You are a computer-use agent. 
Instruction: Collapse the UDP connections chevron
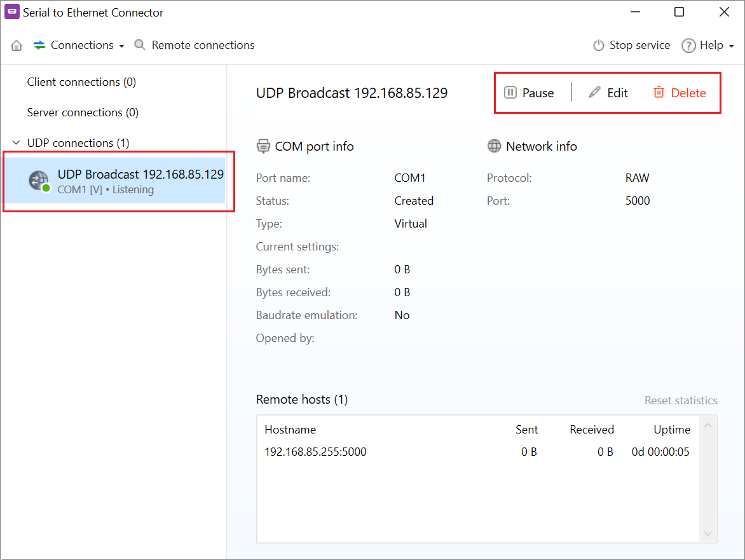(16, 142)
